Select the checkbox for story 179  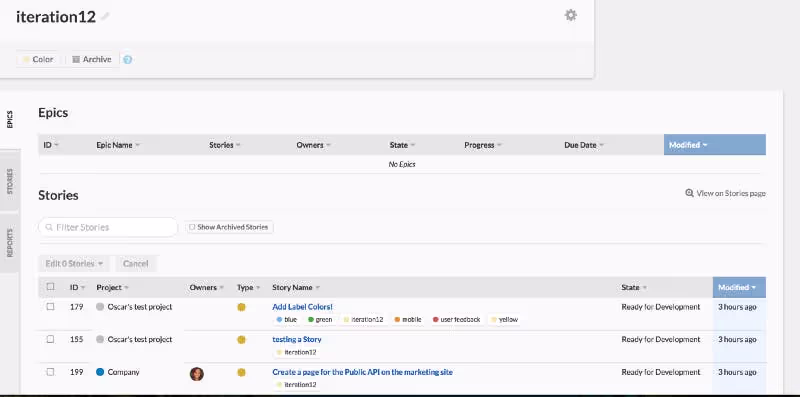(x=50, y=307)
